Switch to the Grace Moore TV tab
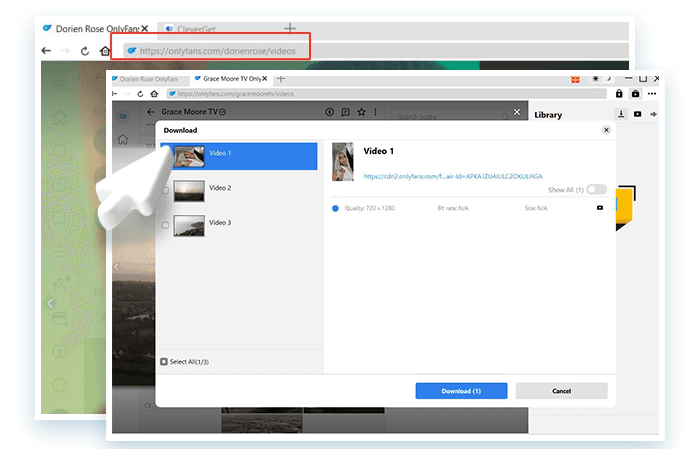Image resolution: width=684 pixels, height=449 pixels. coord(232,78)
